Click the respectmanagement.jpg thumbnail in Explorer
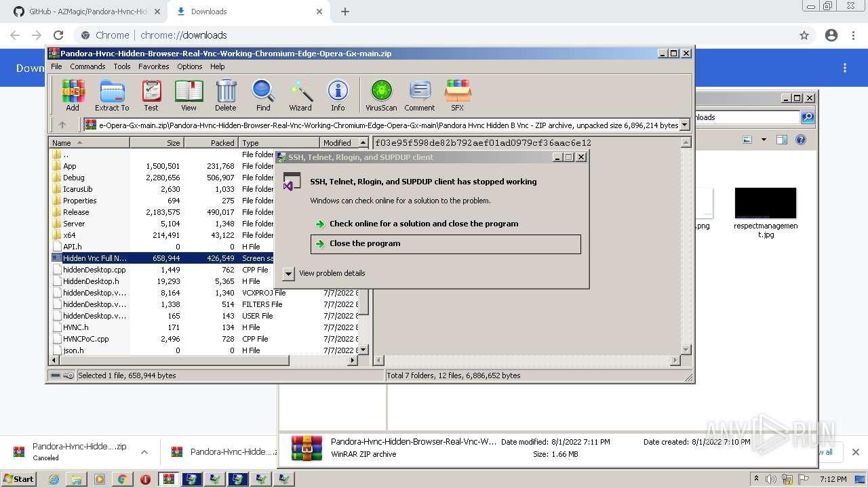 click(x=766, y=203)
